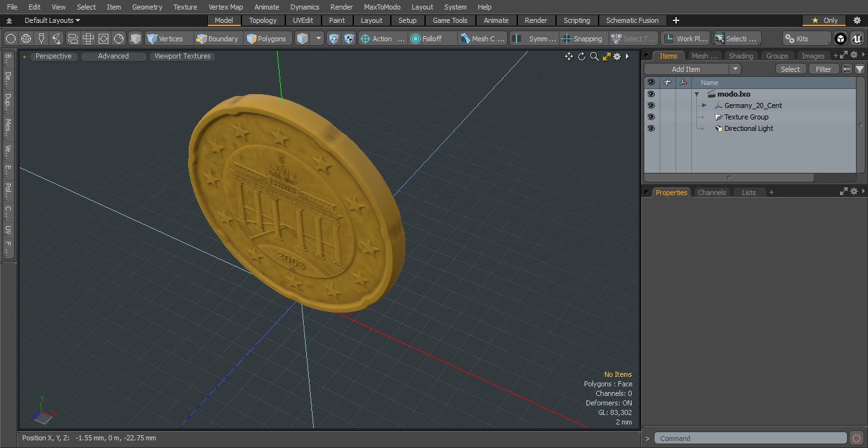Toggle visibility of Directional Light
The height and width of the screenshot is (448, 868).
(x=651, y=128)
